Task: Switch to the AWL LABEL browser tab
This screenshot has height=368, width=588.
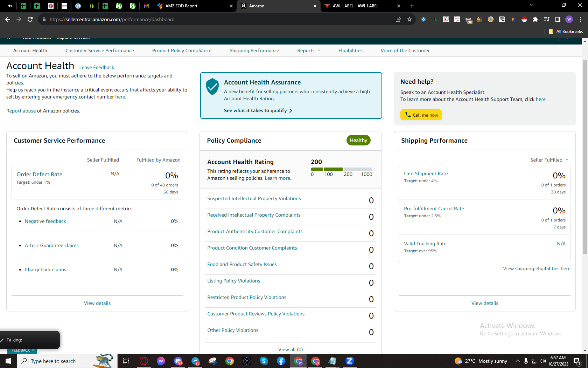Action: click(x=362, y=6)
